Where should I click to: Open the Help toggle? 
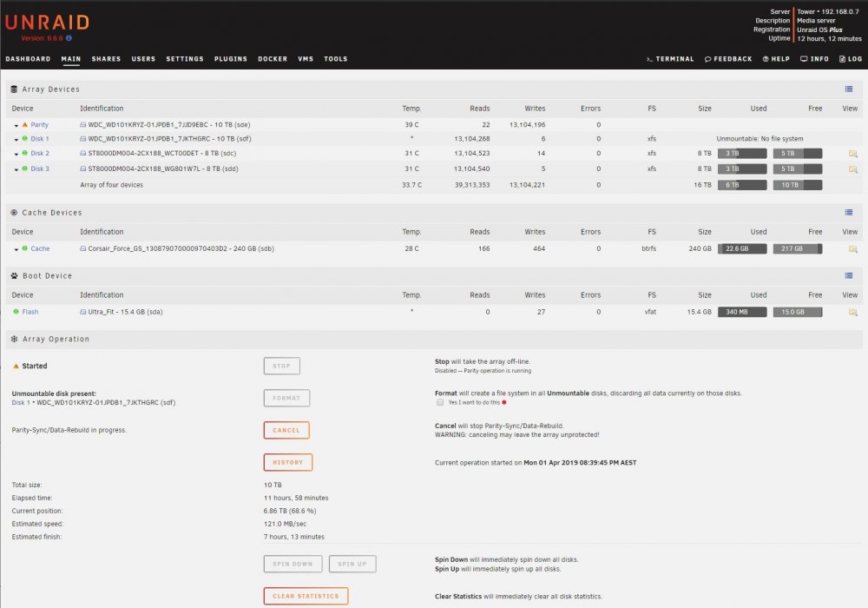pos(776,59)
